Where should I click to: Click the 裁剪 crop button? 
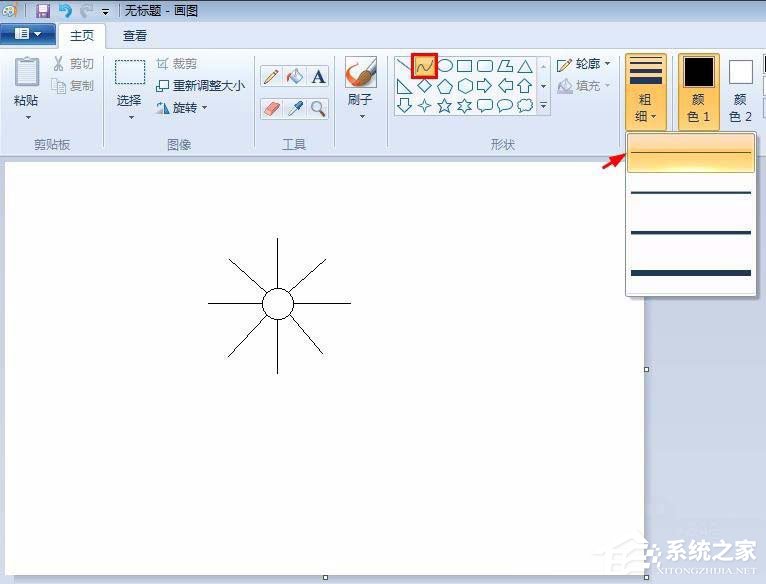[176, 64]
